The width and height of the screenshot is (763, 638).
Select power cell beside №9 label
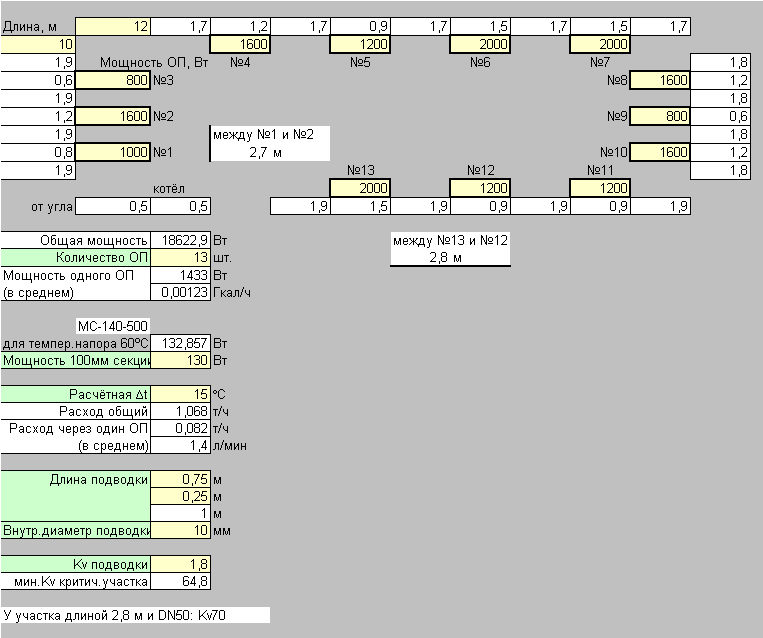click(x=659, y=116)
